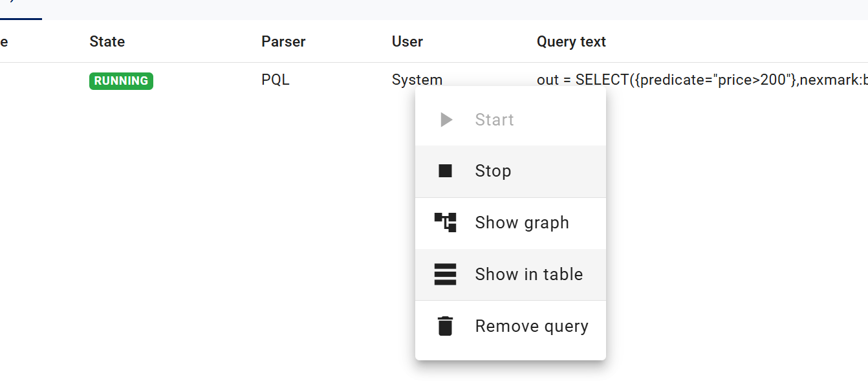The image size is (868, 381).
Task: Click the Parser column header
Action: 283,41
